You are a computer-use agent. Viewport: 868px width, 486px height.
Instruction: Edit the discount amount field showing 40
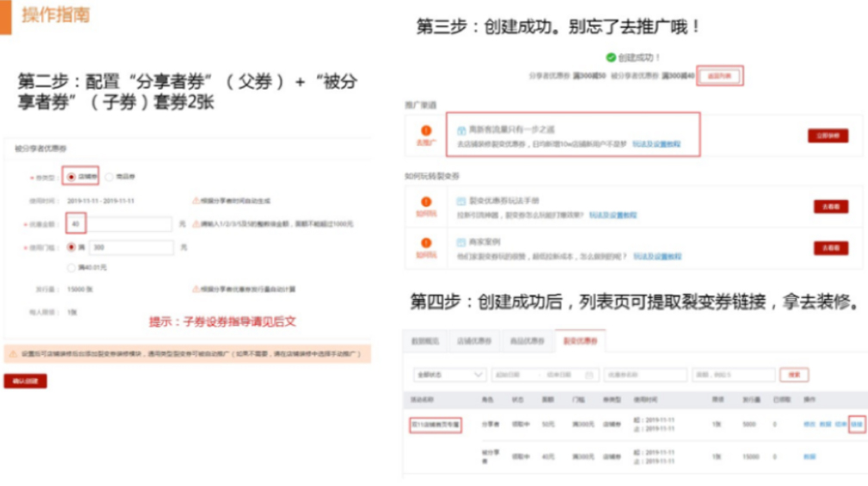(x=119, y=224)
